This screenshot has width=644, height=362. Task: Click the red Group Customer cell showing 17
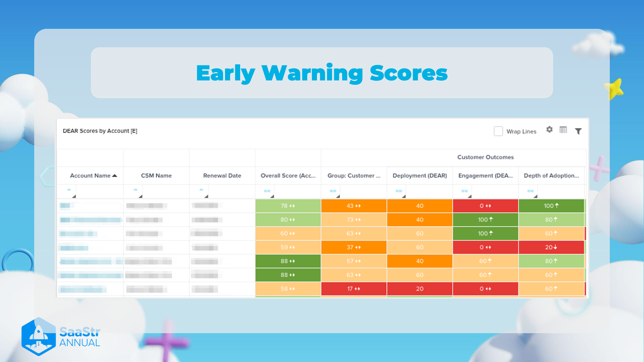[354, 289]
